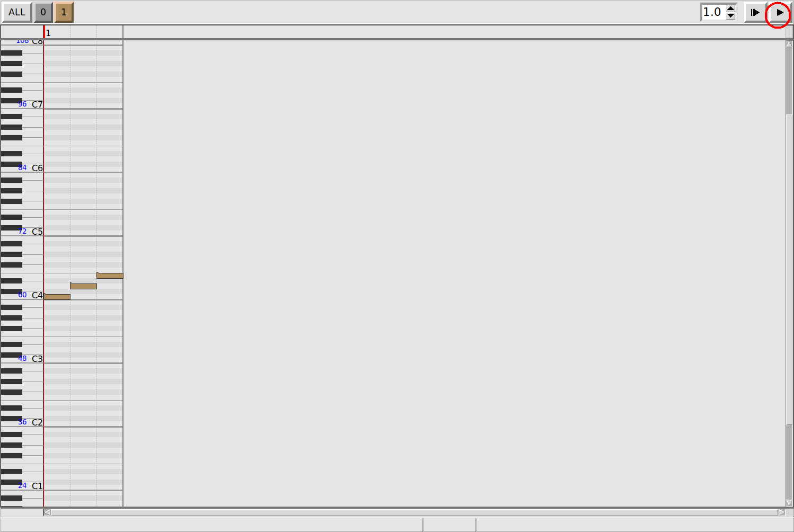Decrease the 1.0 value with down arrow
794x532 pixels.
(x=731, y=15)
